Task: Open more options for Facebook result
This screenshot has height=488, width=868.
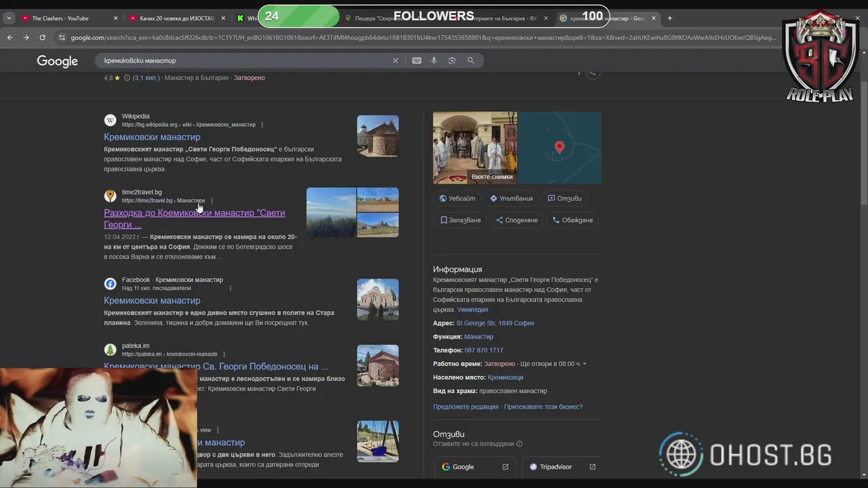Action: click(x=230, y=288)
